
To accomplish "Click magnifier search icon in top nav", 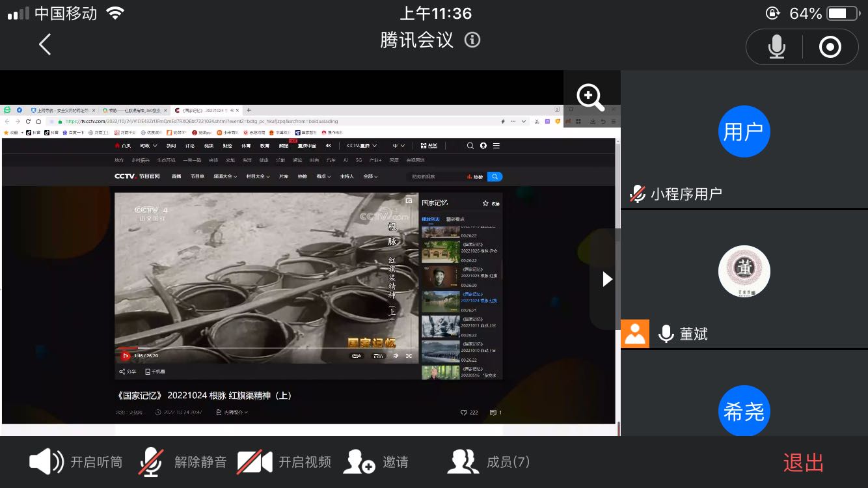I will (x=470, y=146).
